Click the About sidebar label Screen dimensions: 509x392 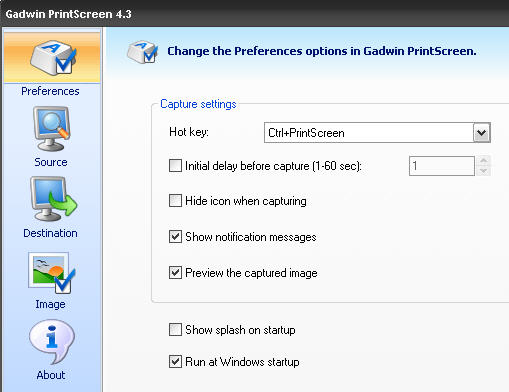pyautogui.click(x=51, y=375)
